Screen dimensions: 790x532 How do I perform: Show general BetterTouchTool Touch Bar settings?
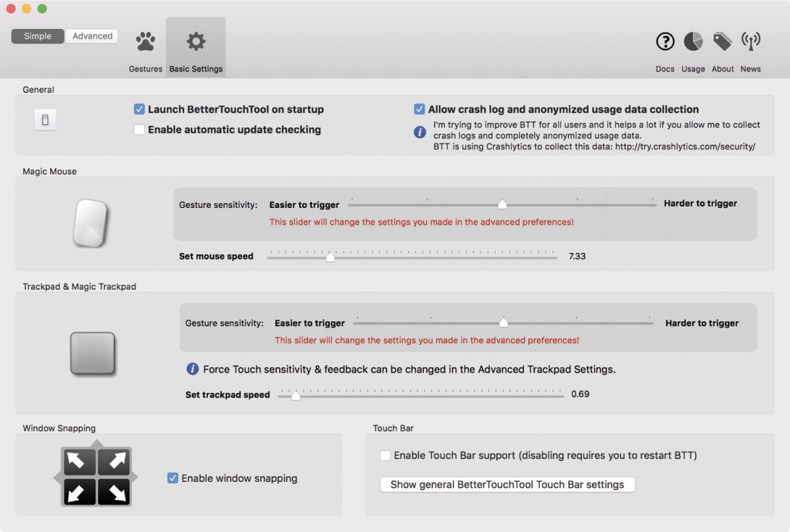click(507, 485)
